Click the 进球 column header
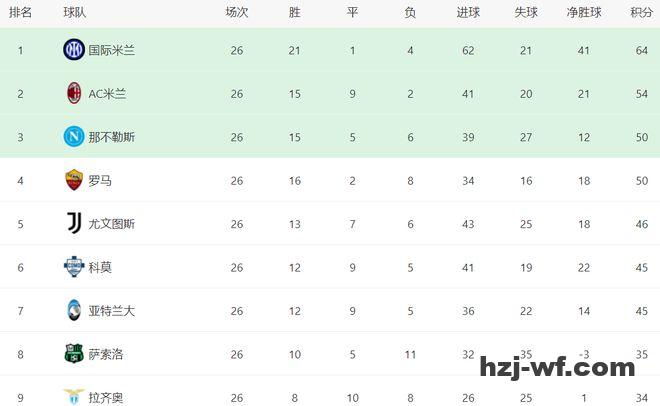Screen dimensions: 660x406 pyautogui.click(x=468, y=13)
